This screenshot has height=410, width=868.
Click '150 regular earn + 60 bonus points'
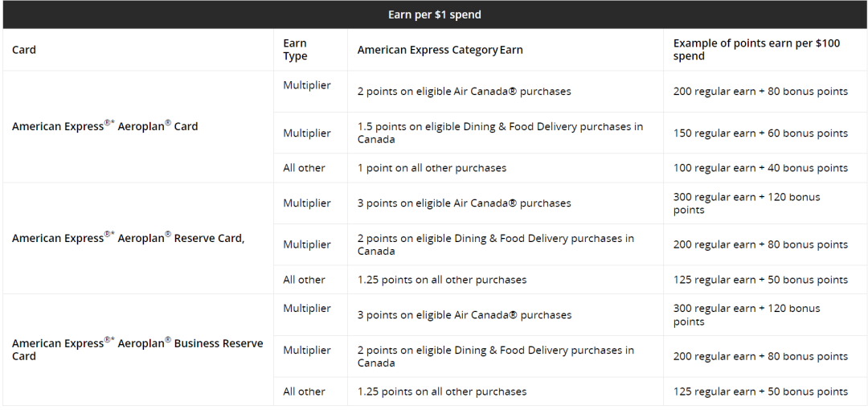click(760, 133)
